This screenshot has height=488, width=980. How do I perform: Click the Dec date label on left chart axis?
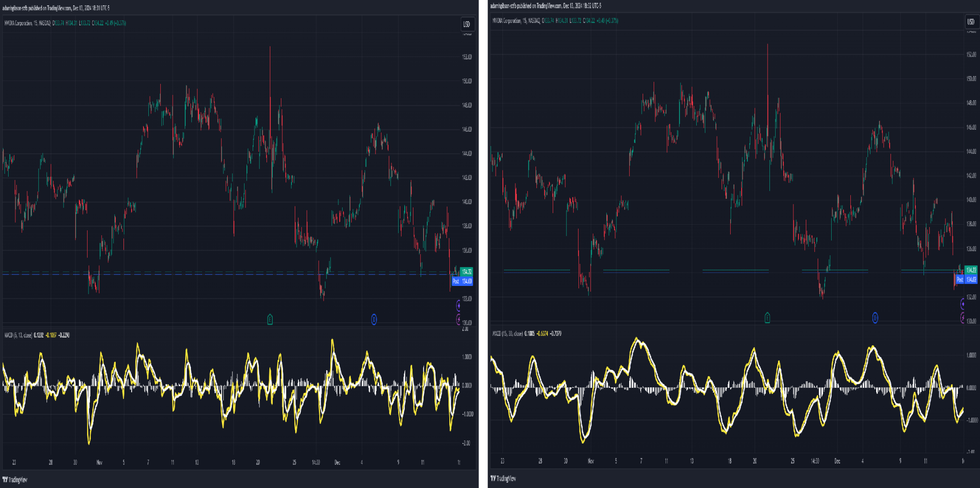point(337,463)
